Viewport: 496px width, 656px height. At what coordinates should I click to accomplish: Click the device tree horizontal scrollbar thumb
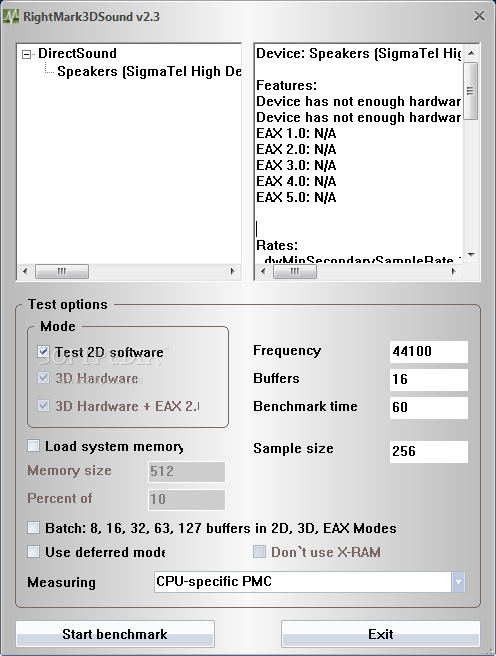point(62,272)
